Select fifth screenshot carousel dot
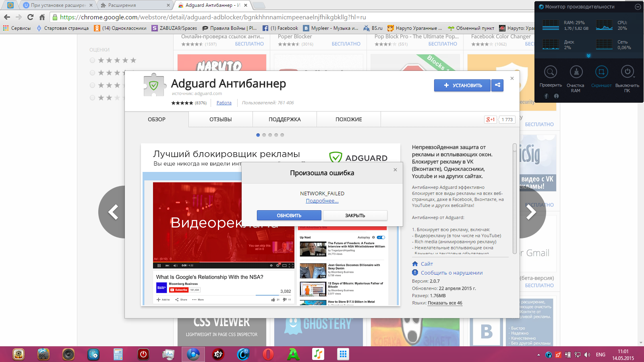This screenshot has height=362, width=644. (x=282, y=135)
